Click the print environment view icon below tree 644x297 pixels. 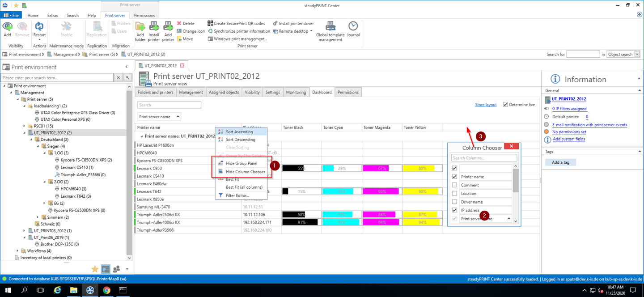coord(106,269)
